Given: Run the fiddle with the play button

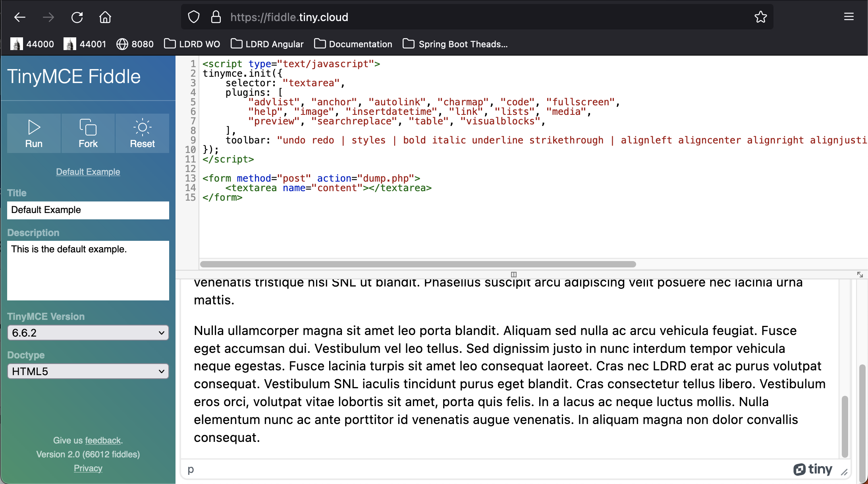Looking at the screenshot, I should pos(34,133).
